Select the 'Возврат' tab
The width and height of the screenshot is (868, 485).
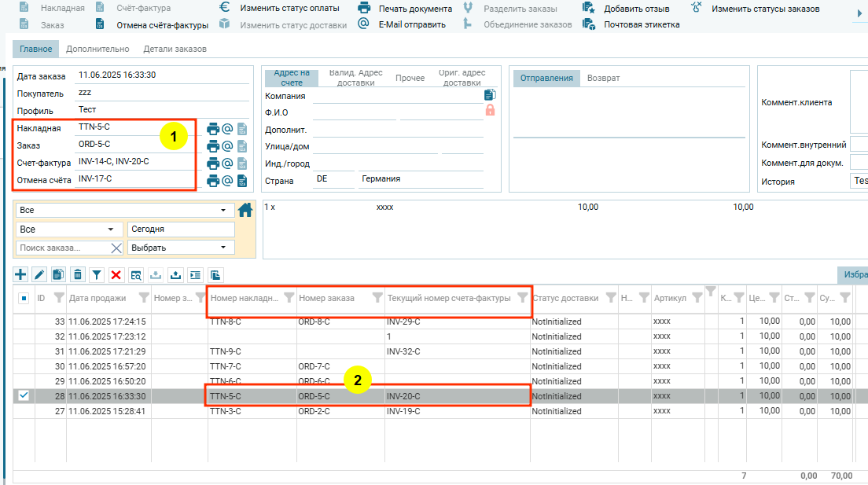(603, 78)
